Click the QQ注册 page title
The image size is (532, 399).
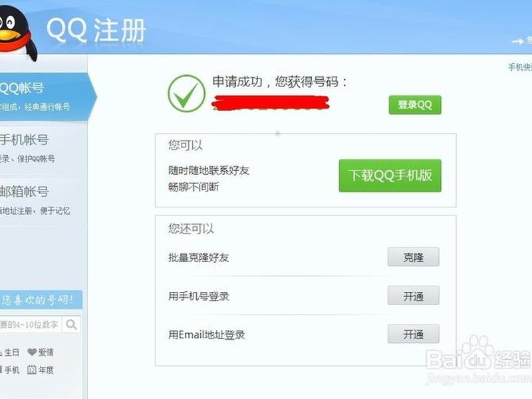pos(96,31)
